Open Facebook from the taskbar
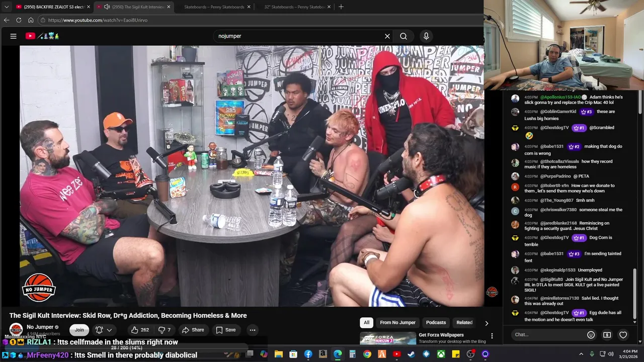This screenshot has height=362, width=644. [308, 354]
